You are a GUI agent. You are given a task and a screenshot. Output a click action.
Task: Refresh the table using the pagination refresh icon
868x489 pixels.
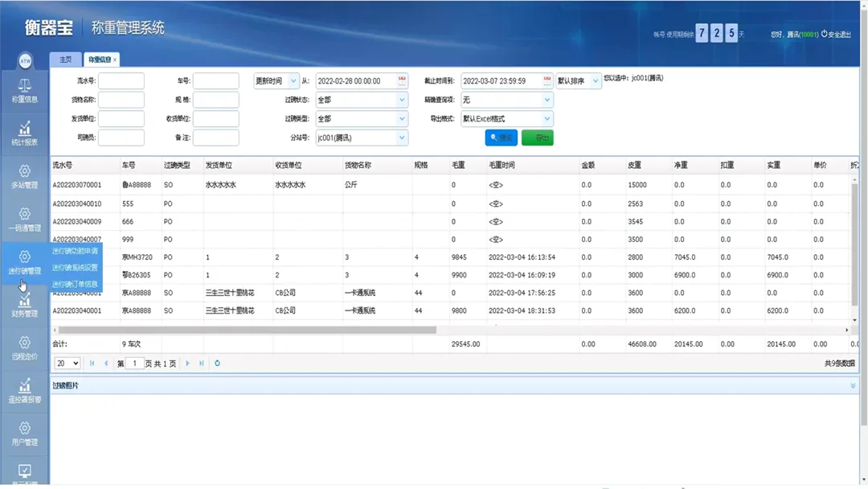click(217, 363)
